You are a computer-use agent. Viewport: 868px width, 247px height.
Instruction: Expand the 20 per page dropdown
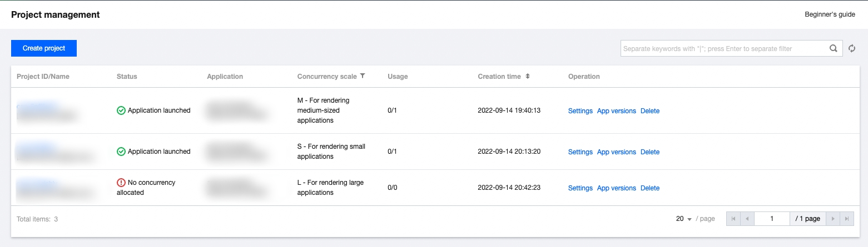point(684,219)
